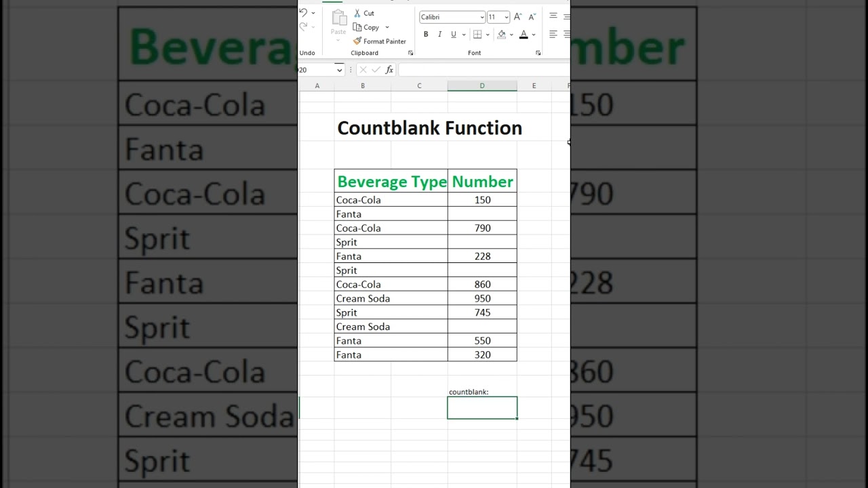Select the cell containing 320

point(482,354)
